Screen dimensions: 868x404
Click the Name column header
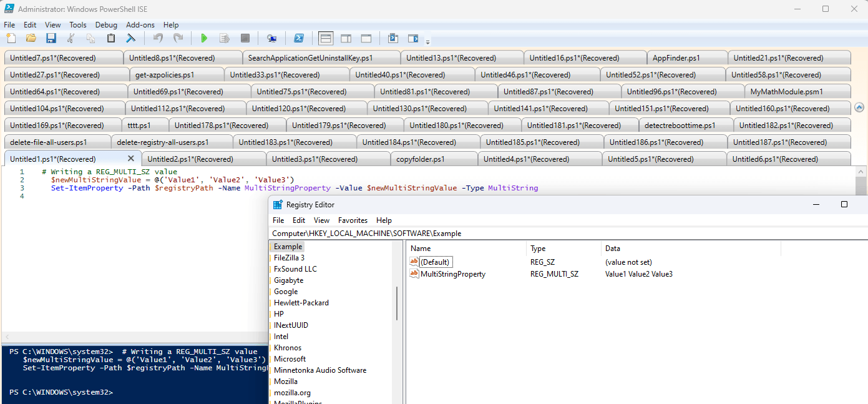467,249
